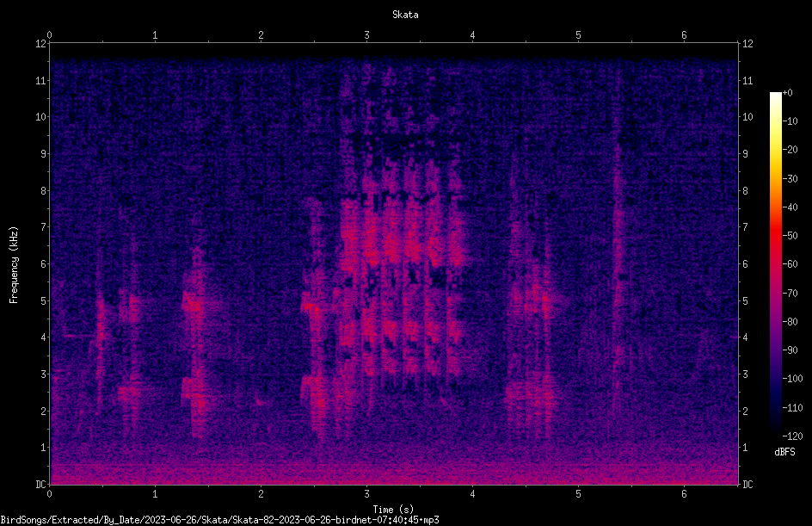This screenshot has height=526, width=812.
Task: Click the BirdSongs file path text
Action: tap(219, 520)
